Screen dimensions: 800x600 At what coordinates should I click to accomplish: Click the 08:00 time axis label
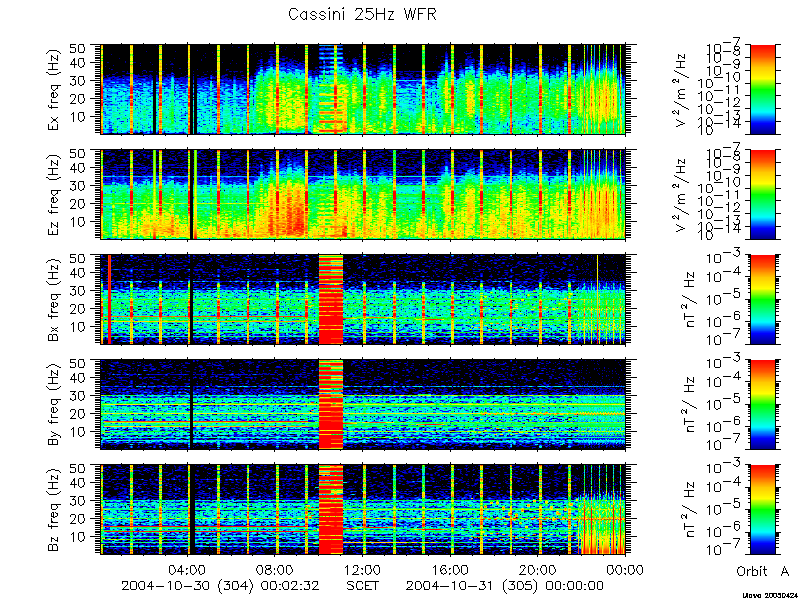tap(276, 570)
